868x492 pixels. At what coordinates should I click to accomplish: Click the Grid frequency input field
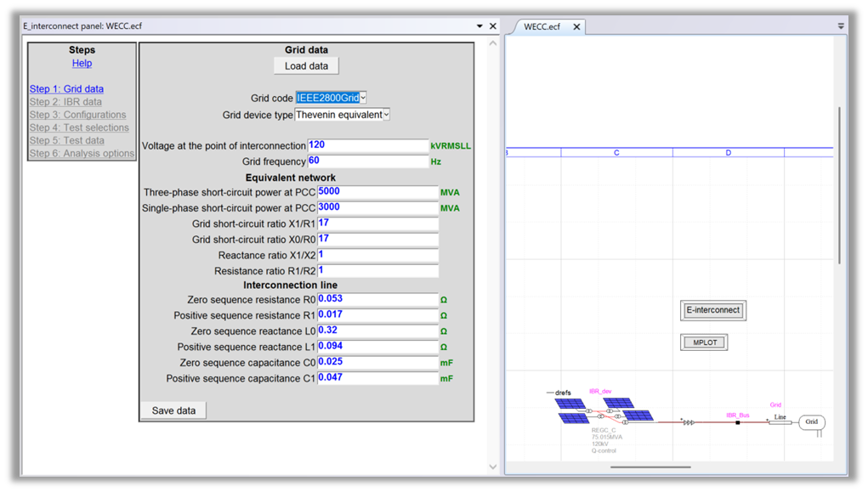click(367, 161)
